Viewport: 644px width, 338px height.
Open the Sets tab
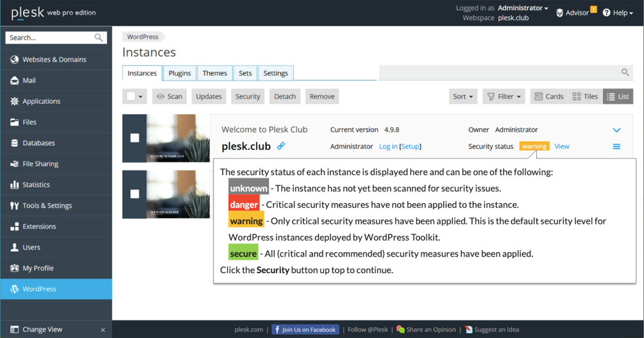[245, 73]
